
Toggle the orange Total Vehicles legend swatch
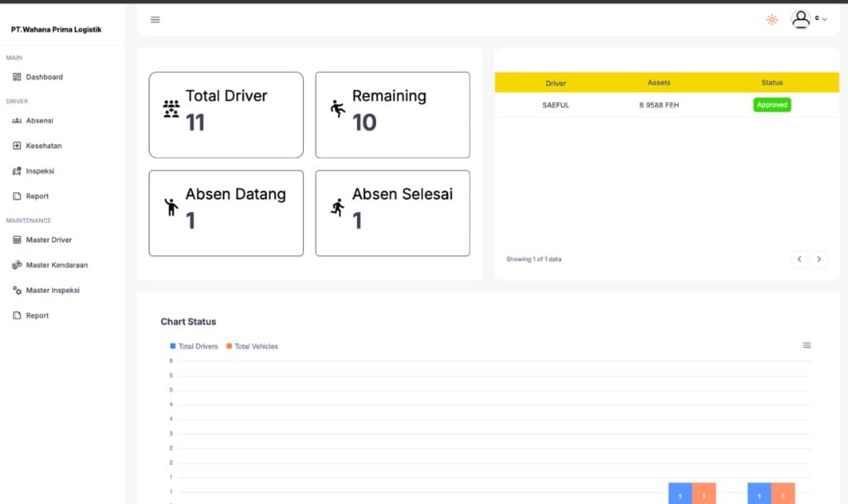[x=229, y=346]
